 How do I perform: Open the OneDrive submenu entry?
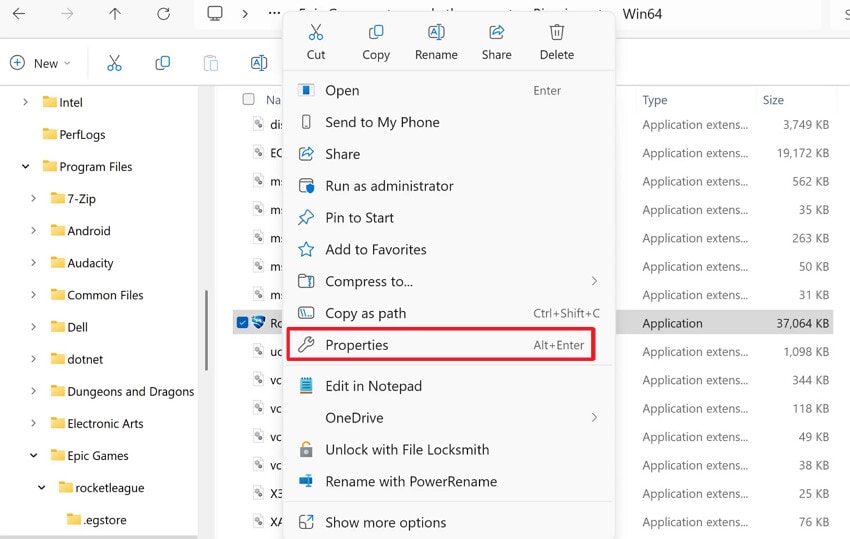pos(449,418)
